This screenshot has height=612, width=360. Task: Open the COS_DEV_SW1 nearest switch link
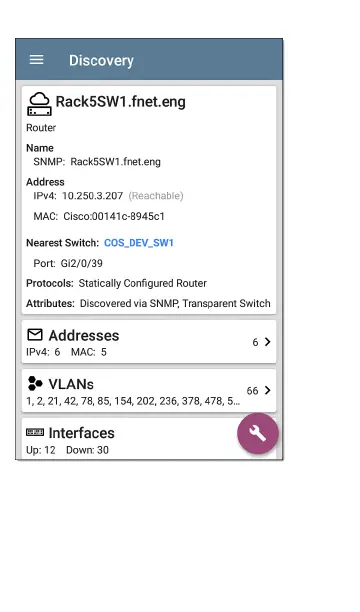139,243
